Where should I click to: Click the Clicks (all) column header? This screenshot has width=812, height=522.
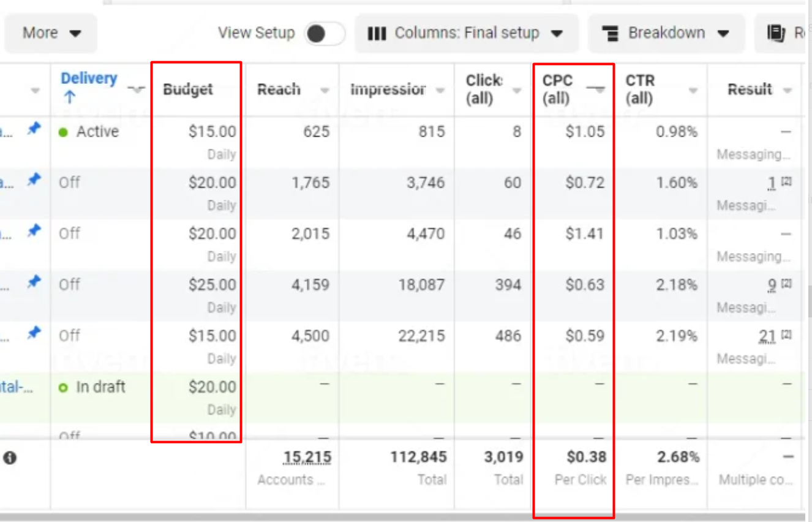pos(484,89)
